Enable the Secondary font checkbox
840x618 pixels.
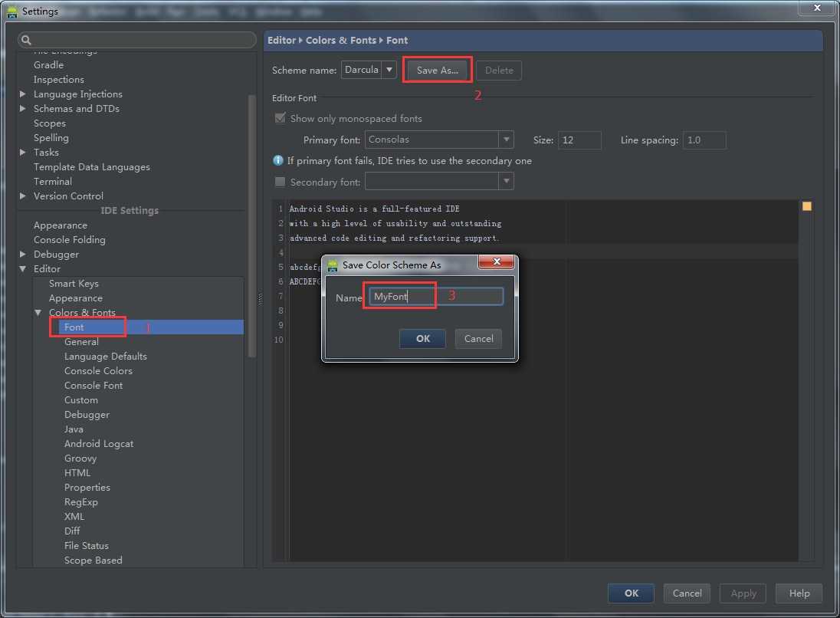coord(280,182)
